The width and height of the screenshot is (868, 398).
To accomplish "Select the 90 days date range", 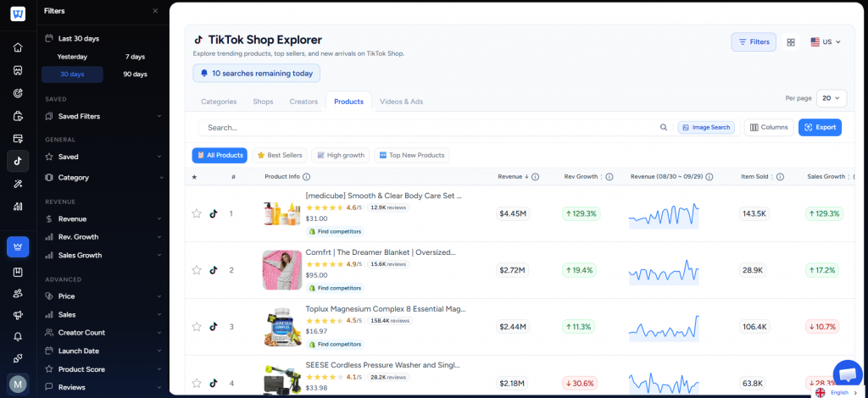I will click(x=135, y=75).
